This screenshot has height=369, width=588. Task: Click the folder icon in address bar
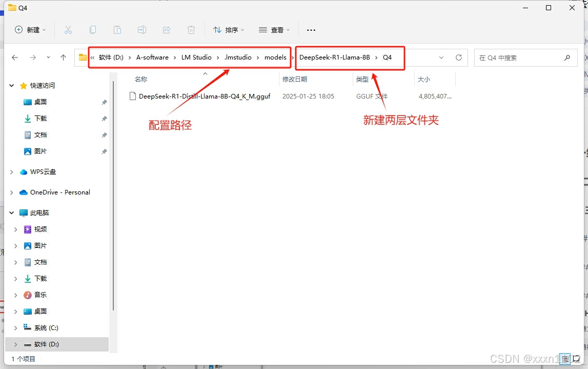click(83, 57)
